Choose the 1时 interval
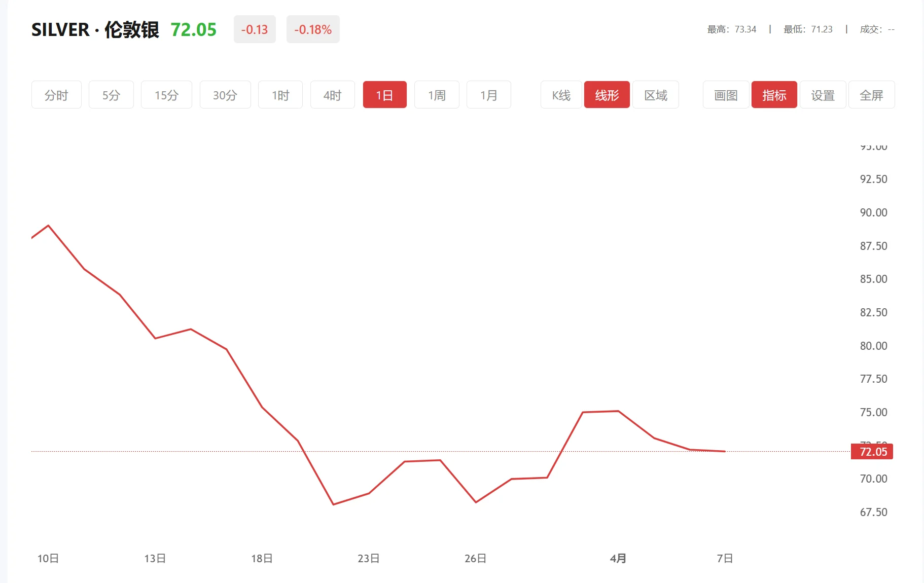Screen dimensions: 924x583 [279, 94]
